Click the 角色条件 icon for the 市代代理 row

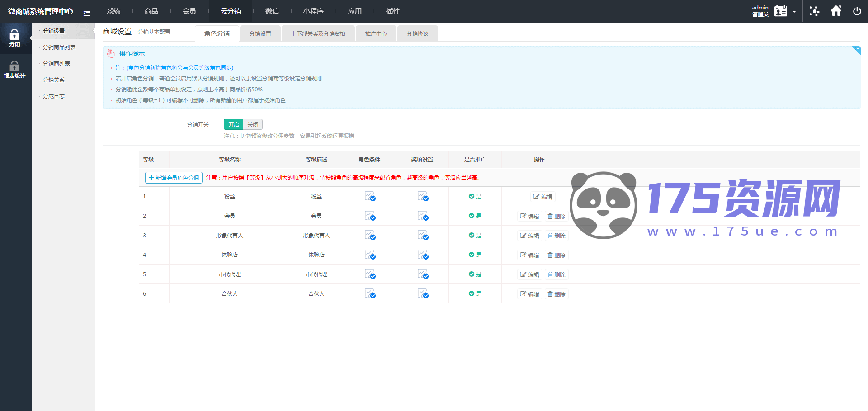pos(370,274)
